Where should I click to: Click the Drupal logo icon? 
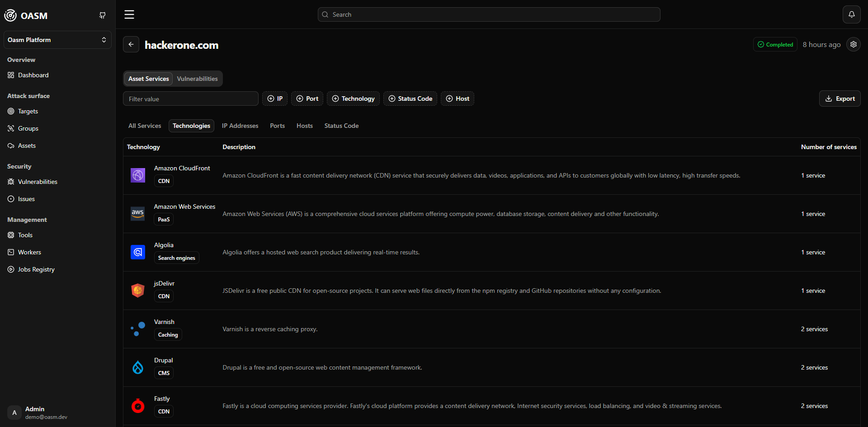coord(138,367)
